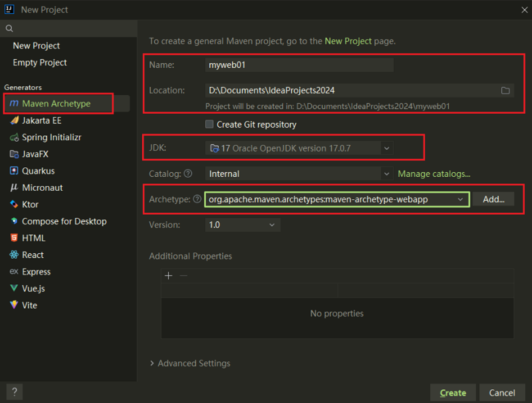Image resolution: width=532 pixels, height=403 pixels.
Task: Click the Ktor logo icon
Action: pyautogui.click(x=14, y=205)
